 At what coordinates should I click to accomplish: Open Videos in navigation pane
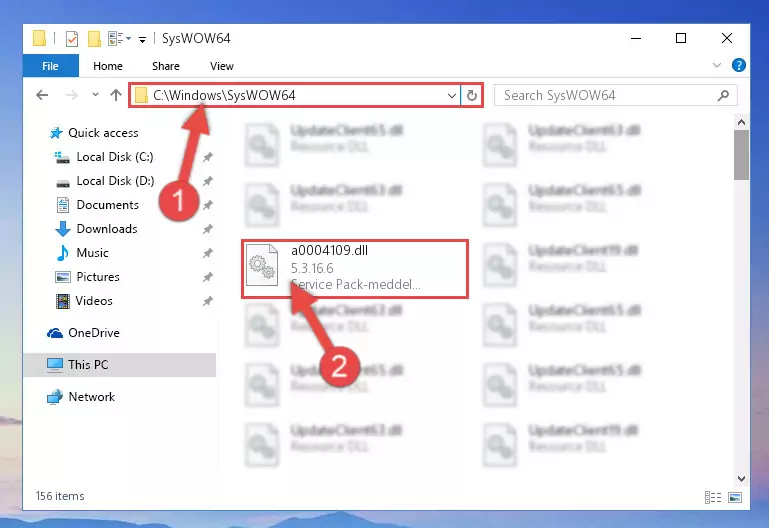point(94,301)
